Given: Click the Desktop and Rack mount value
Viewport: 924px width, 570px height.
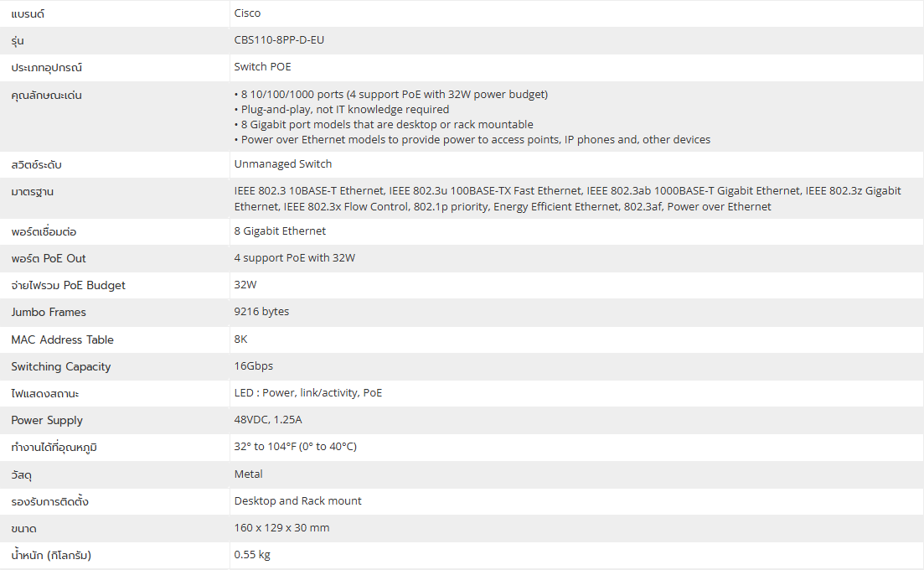Looking at the screenshot, I should [297, 501].
